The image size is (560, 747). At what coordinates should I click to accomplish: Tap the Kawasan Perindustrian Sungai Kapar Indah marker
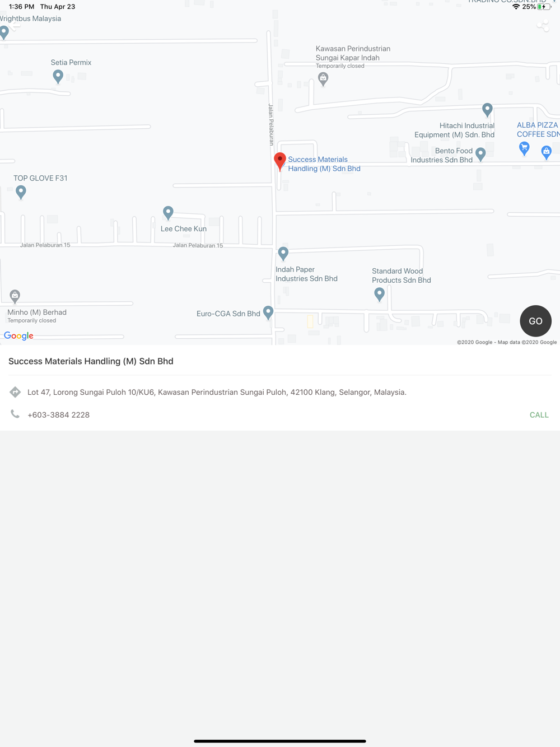tap(323, 80)
